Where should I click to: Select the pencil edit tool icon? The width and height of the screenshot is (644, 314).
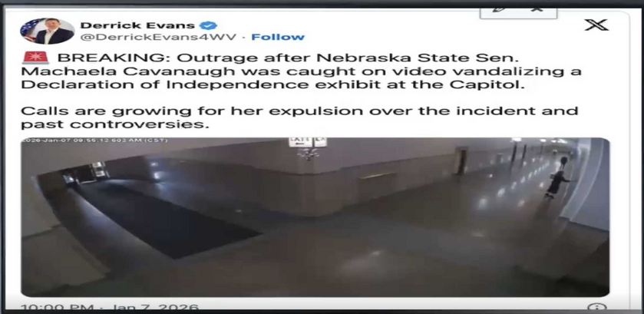[499, 11]
